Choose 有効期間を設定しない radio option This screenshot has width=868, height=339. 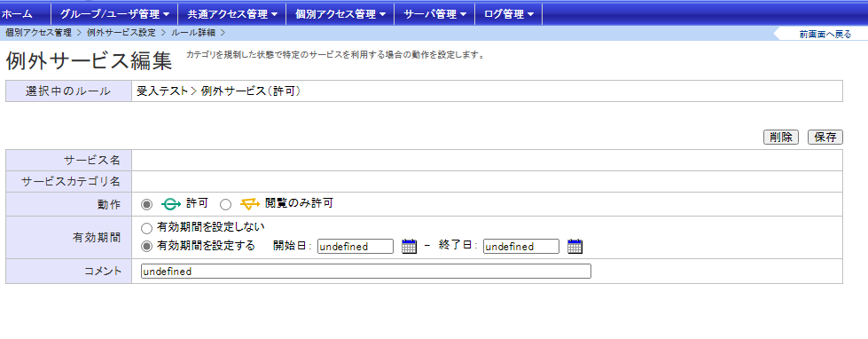(146, 228)
